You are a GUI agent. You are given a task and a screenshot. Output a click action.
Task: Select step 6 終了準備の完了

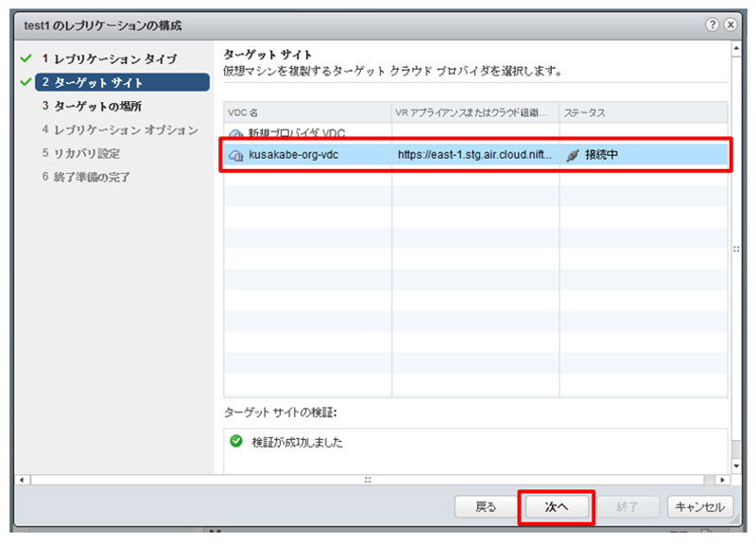click(86, 177)
